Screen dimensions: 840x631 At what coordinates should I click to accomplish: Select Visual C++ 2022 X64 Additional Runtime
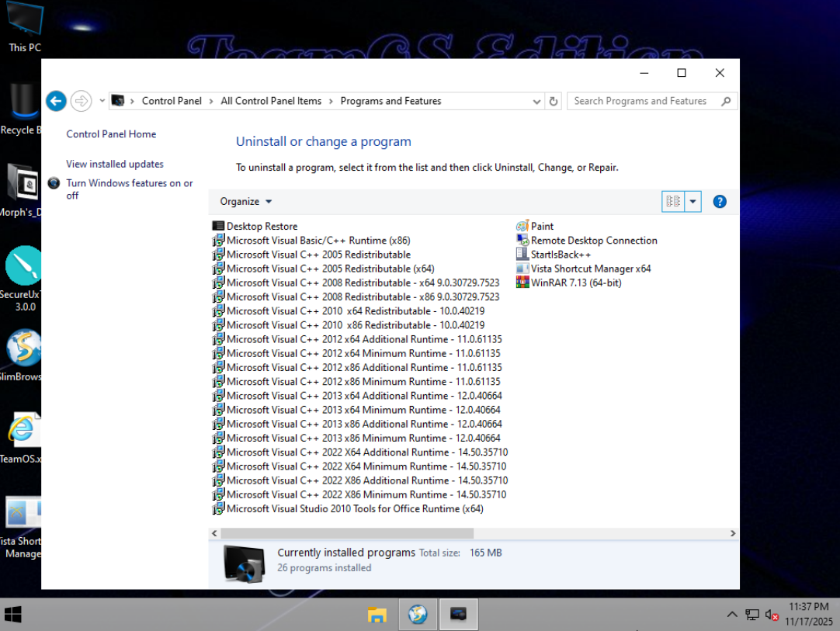coord(360,452)
